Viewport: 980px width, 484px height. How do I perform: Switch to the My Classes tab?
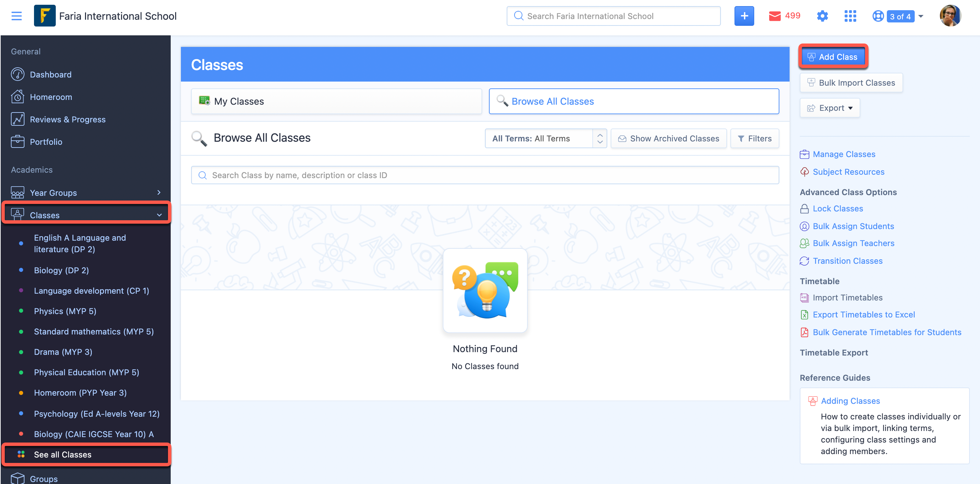point(336,101)
